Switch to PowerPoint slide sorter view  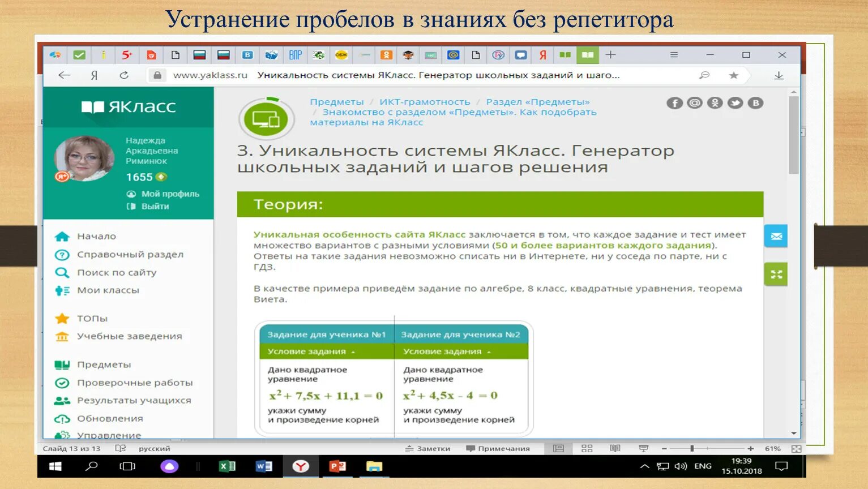587,449
